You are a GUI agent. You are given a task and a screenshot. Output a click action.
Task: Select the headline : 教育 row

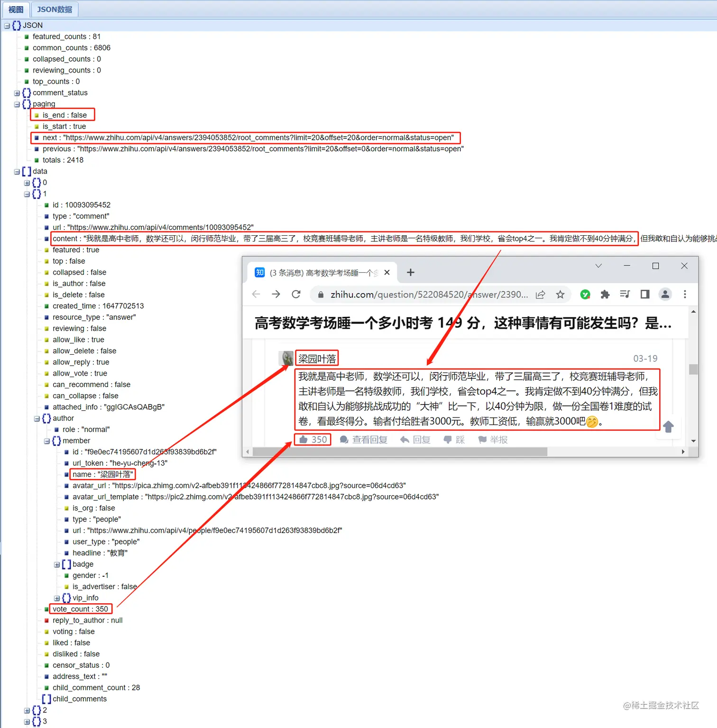[100, 553]
